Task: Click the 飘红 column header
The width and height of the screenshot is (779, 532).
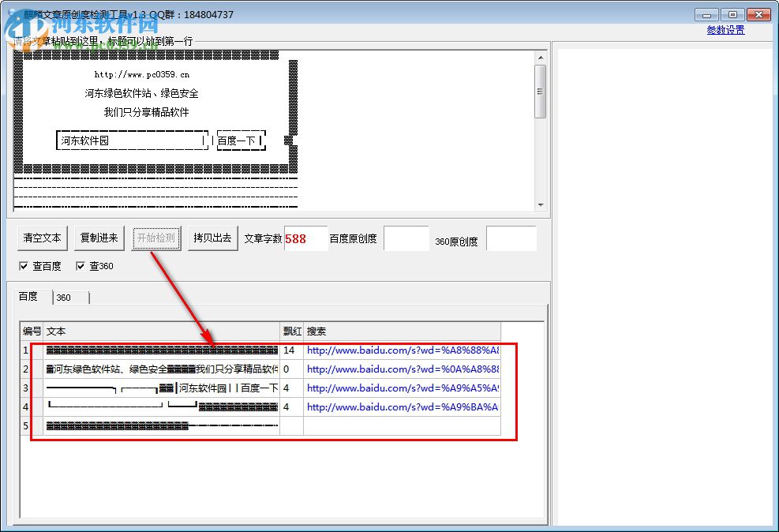Action: pyautogui.click(x=291, y=332)
